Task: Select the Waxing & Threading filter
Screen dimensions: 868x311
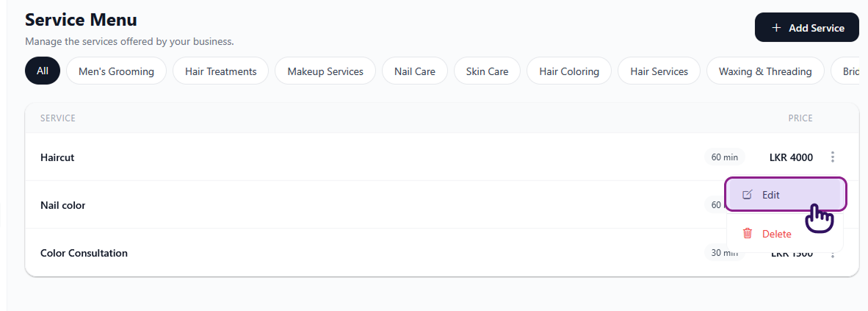Action: [765, 71]
